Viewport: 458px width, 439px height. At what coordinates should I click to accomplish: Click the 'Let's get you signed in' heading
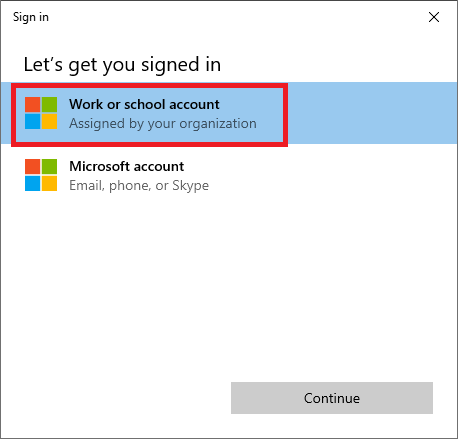(122, 65)
